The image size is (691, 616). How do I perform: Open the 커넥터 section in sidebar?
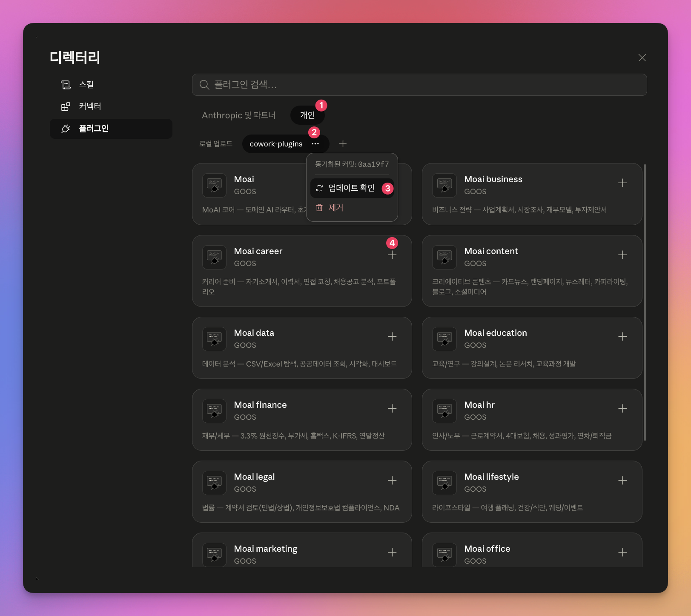pos(111,106)
